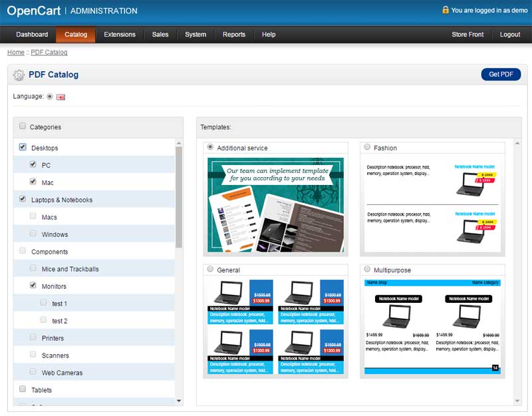Click the General template preview image
The image size is (532, 416).
tap(275, 327)
